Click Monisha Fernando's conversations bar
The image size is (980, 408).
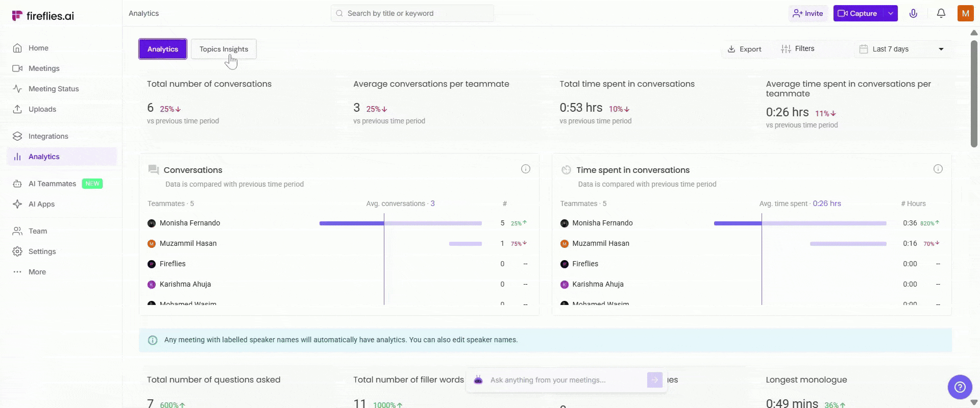(x=400, y=223)
